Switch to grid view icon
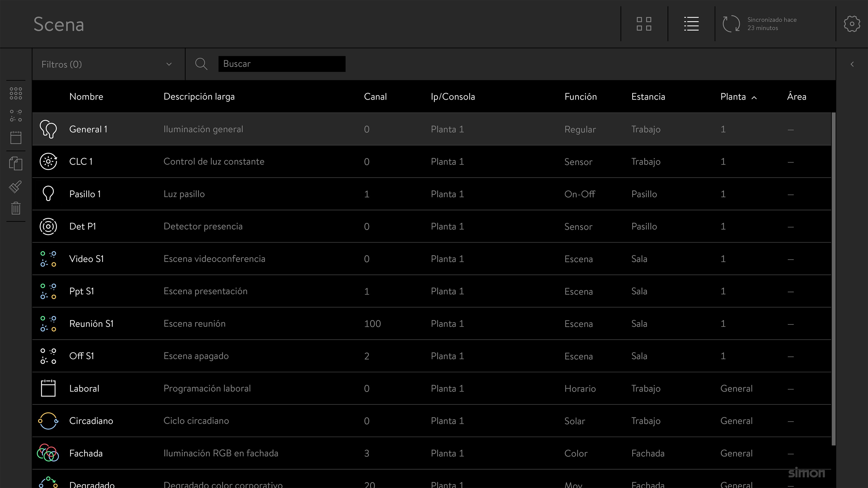The width and height of the screenshot is (868, 488). point(644,24)
